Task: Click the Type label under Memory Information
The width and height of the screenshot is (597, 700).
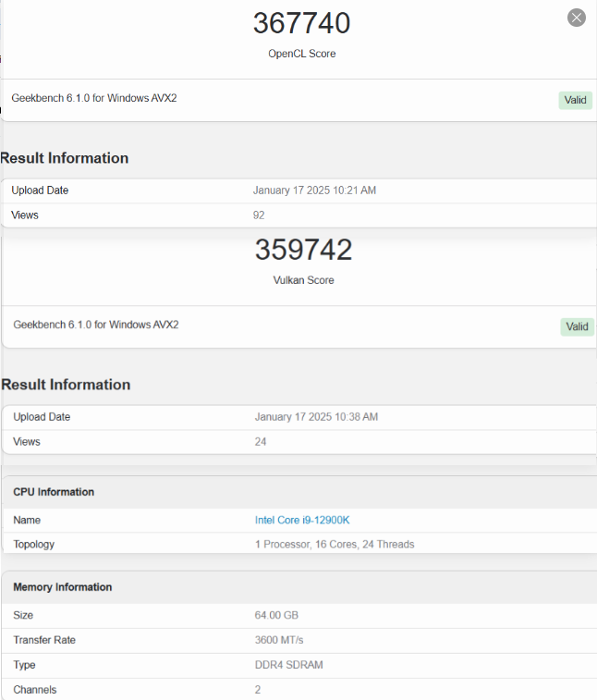Action: pos(24,665)
